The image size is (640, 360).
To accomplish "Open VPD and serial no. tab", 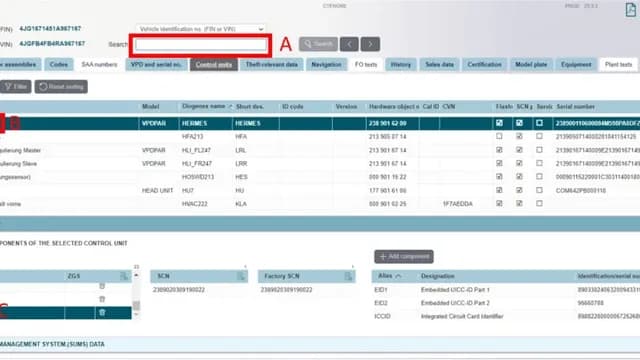I will coord(156,64).
